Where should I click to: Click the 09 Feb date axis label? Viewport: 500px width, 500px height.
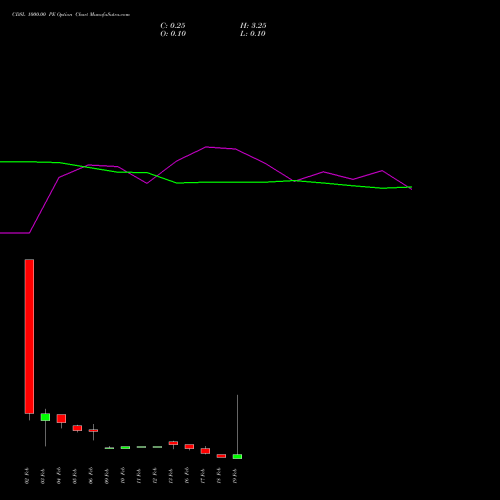tap(107, 476)
